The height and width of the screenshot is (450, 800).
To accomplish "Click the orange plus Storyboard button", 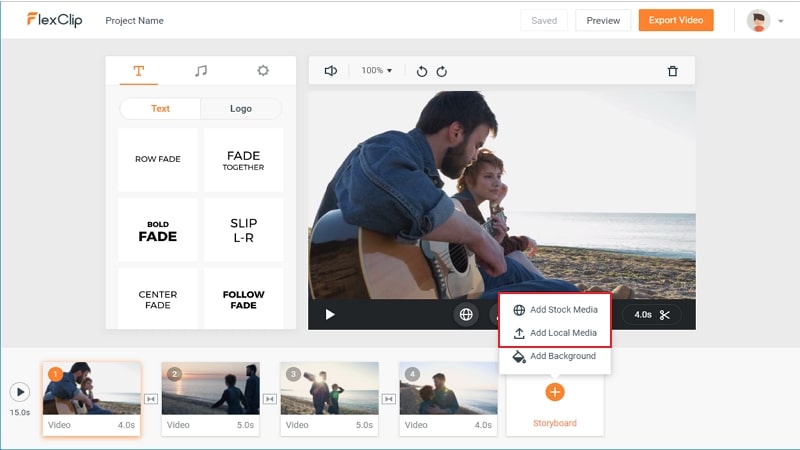I will [555, 392].
